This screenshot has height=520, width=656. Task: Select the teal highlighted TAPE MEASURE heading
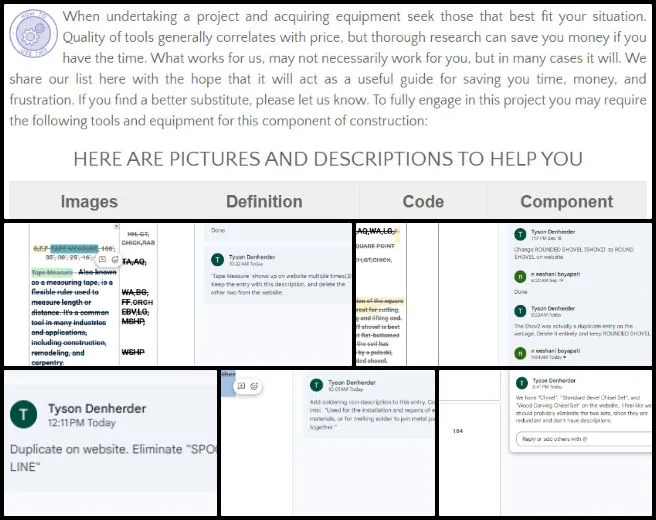tap(74, 248)
